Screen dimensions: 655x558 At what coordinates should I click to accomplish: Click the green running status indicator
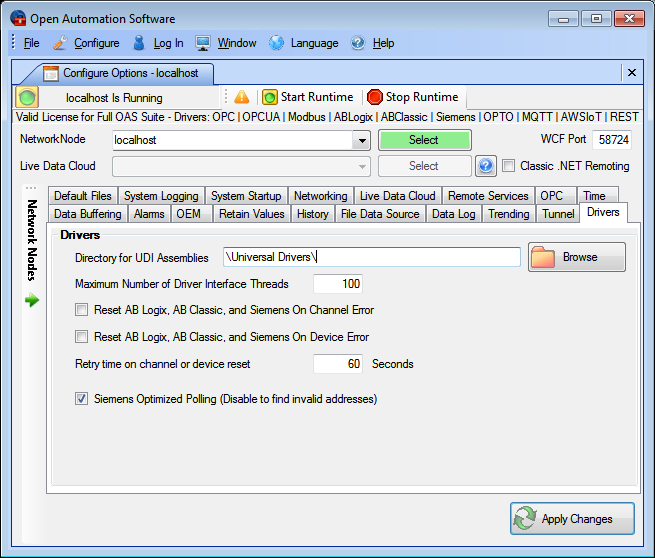pyautogui.click(x=27, y=97)
